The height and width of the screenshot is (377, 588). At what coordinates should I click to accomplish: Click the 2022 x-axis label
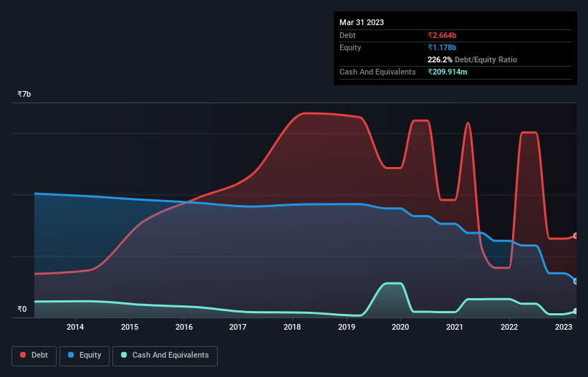509,327
